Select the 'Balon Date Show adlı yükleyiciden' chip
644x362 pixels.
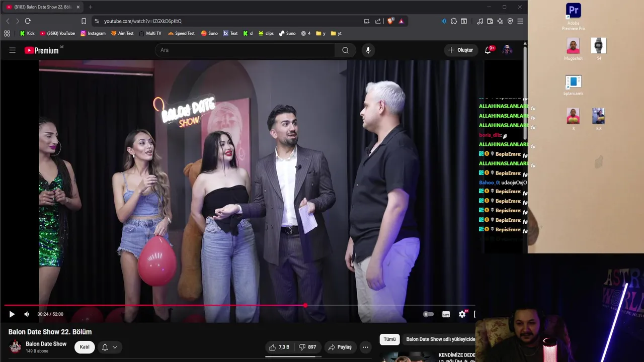(440, 339)
